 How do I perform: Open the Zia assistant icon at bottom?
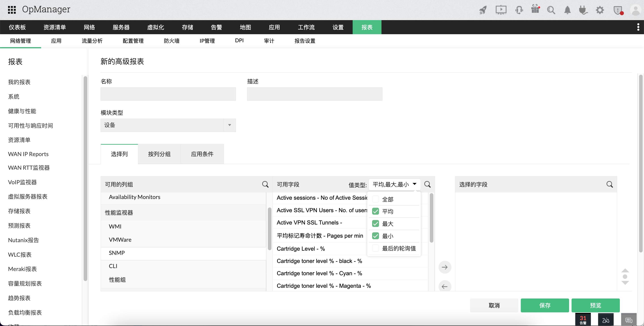605,320
